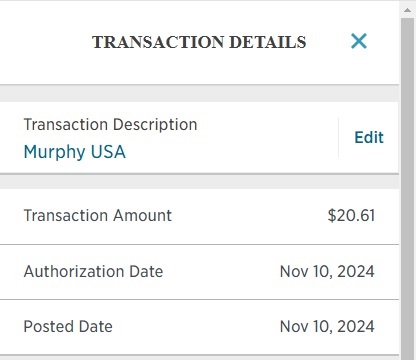The image size is (419, 360).
Task: Click the Authorization Date label
Action: 93,271
